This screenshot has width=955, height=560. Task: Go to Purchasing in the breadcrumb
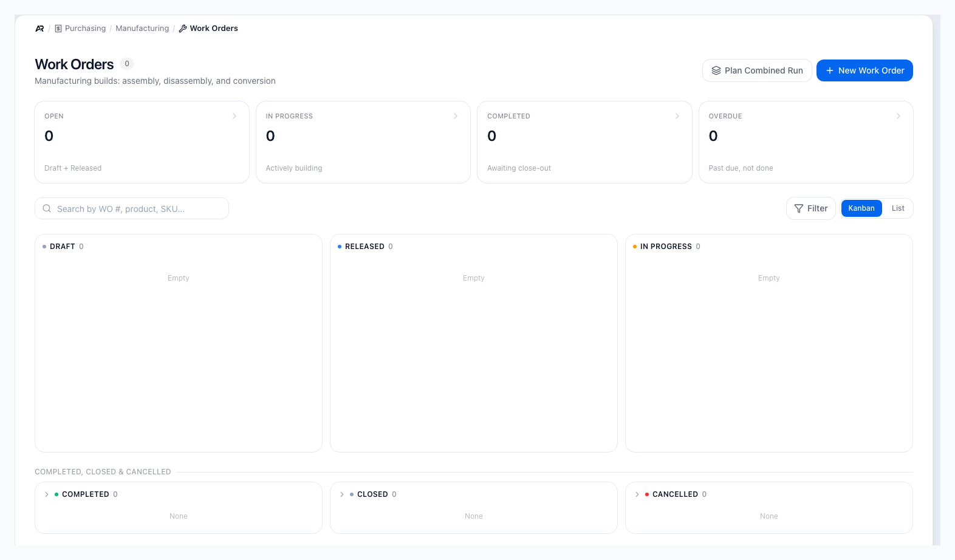click(x=85, y=29)
